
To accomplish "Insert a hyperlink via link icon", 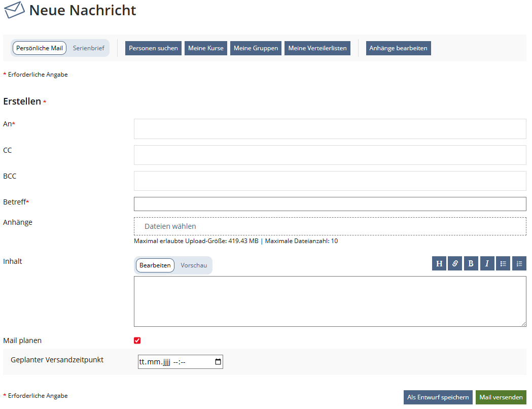I will [x=454, y=263].
